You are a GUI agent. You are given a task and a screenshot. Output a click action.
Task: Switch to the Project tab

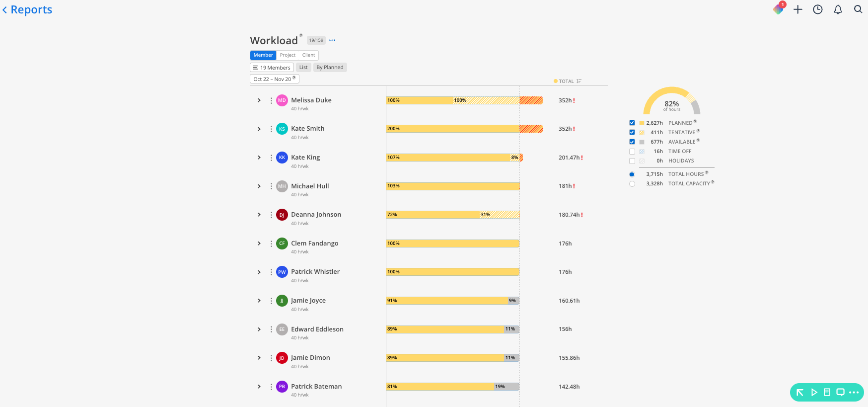(288, 55)
